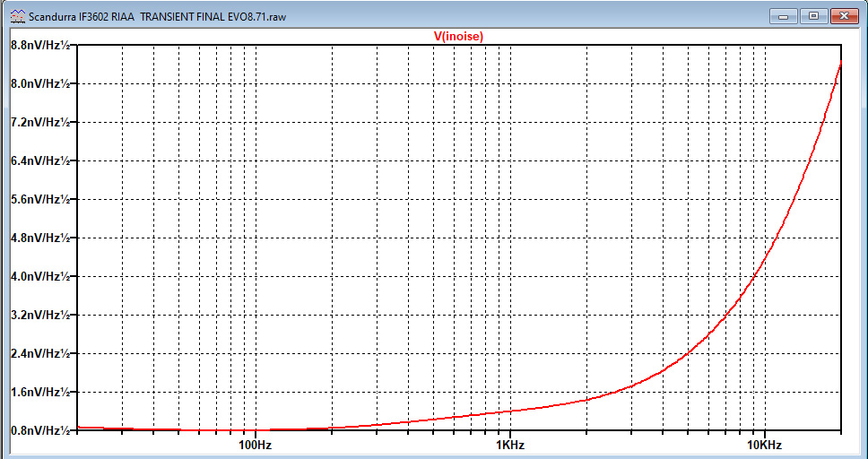Viewport: 868px width, 459px height.
Task: Click the 6.4nV/Hz½ vertical axis label
Action: pos(40,161)
